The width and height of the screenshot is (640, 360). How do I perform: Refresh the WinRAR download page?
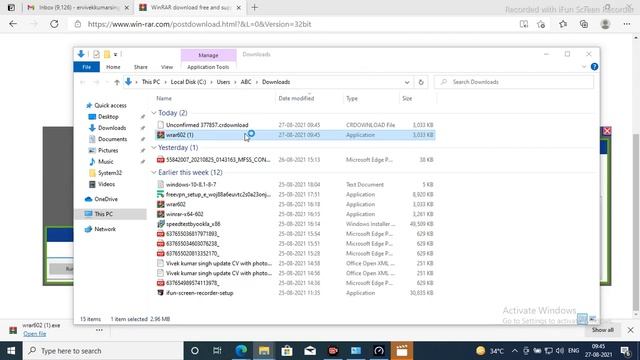click(54, 24)
